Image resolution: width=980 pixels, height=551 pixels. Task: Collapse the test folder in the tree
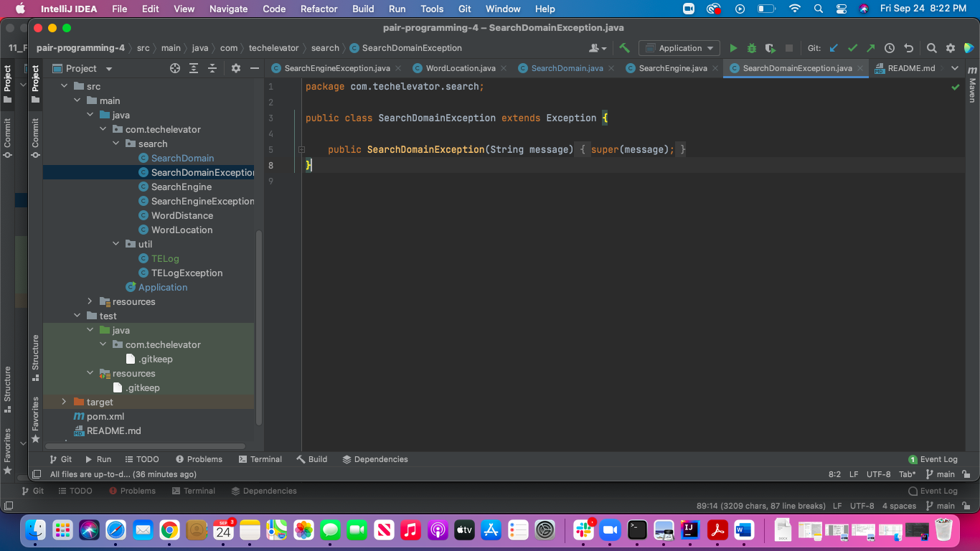pyautogui.click(x=77, y=316)
